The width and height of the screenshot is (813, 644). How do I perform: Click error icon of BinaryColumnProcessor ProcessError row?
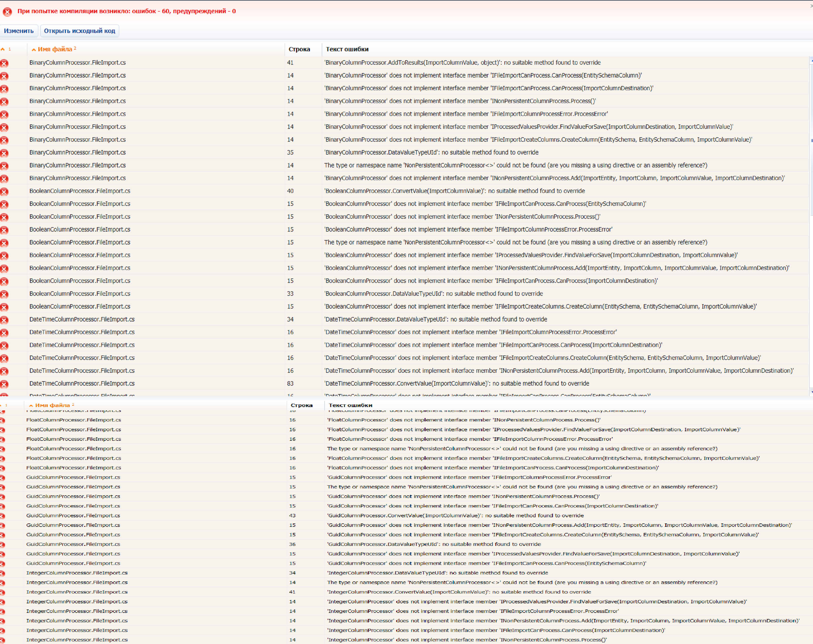(4, 114)
